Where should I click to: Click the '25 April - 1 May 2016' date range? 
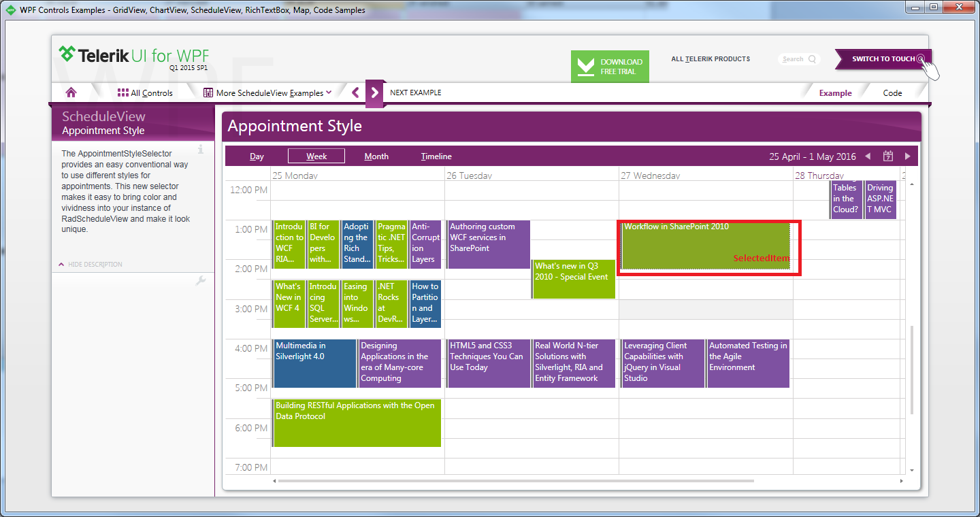tap(813, 156)
